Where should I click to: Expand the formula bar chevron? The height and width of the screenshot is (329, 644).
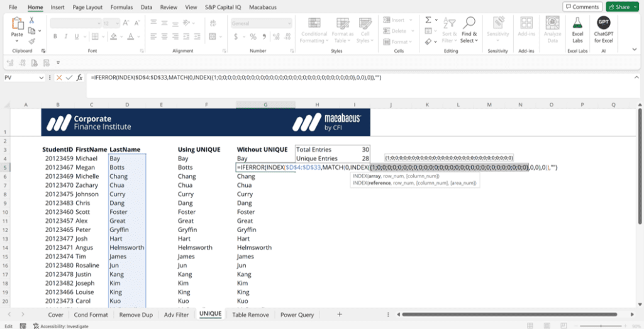pos(637,77)
